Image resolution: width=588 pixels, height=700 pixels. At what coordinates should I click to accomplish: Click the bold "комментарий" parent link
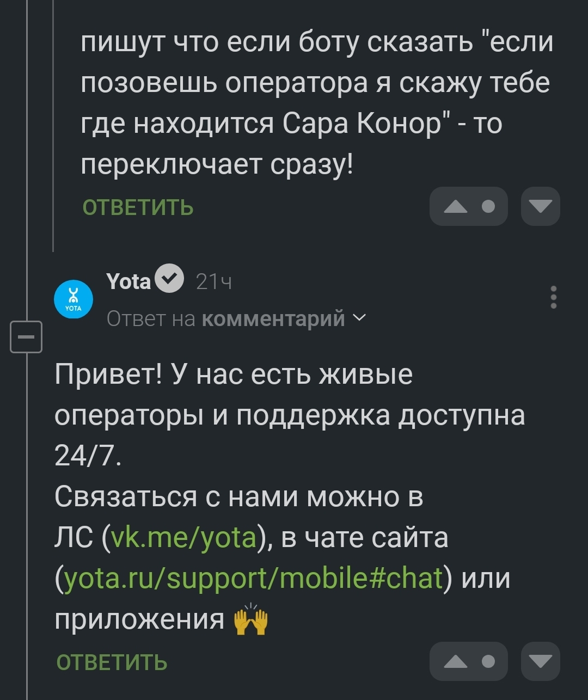273,318
